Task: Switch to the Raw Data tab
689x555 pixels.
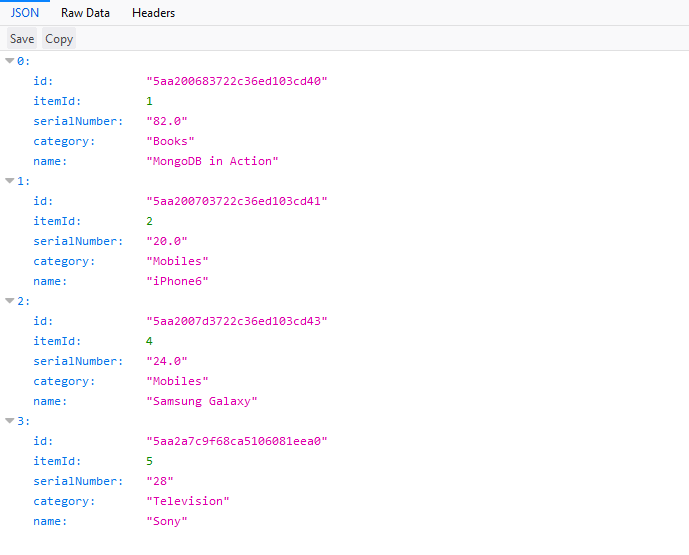Action: point(85,13)
